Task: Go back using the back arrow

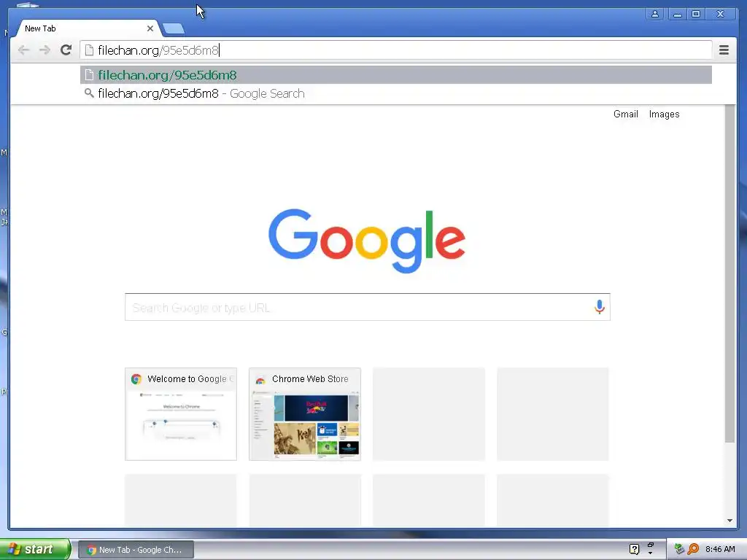Action: point(23,50)
